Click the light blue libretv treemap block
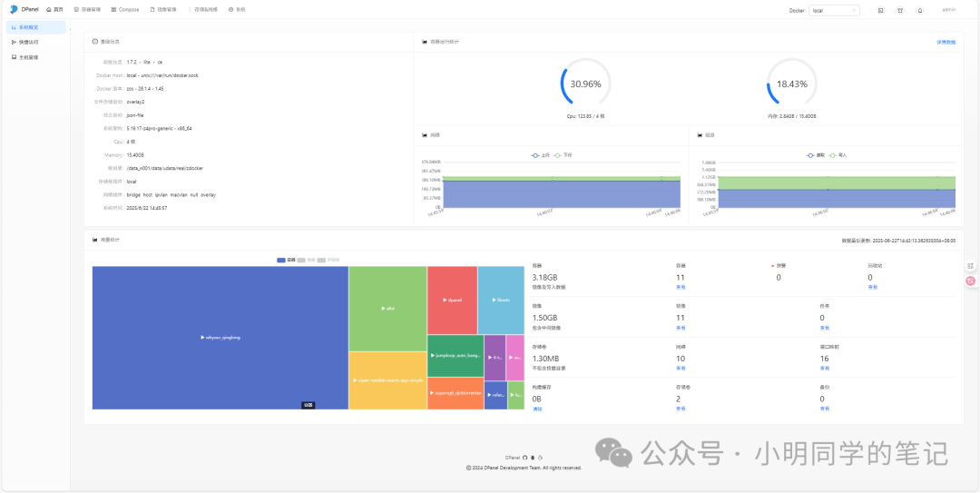This screenshot has width=980, height=493. pyautogui.click(x=501, y=301)
